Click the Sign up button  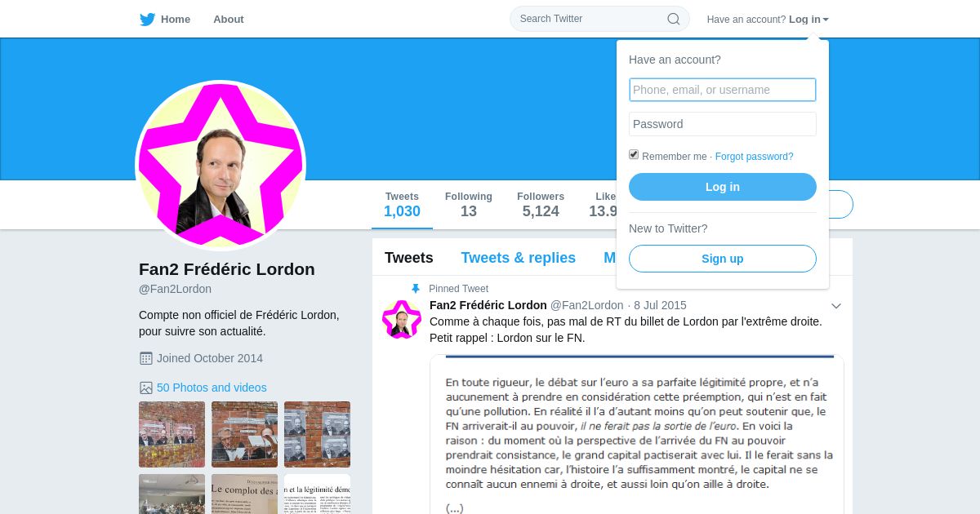(x=723, y=259)
